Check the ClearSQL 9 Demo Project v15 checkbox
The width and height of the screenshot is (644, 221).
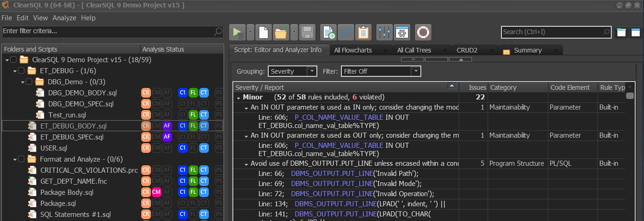click(13, 60)
